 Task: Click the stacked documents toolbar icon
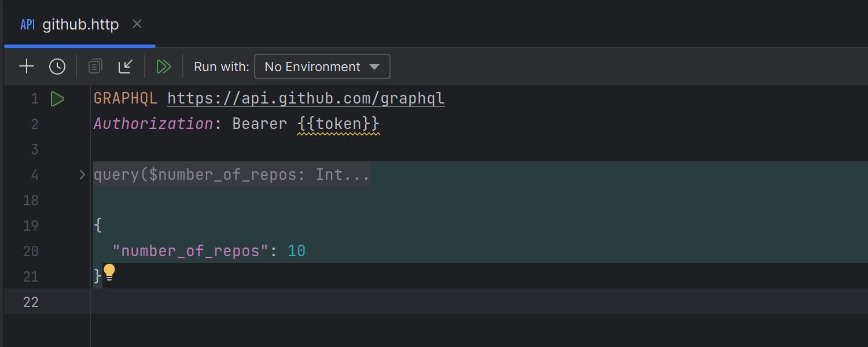pos(95,67)
